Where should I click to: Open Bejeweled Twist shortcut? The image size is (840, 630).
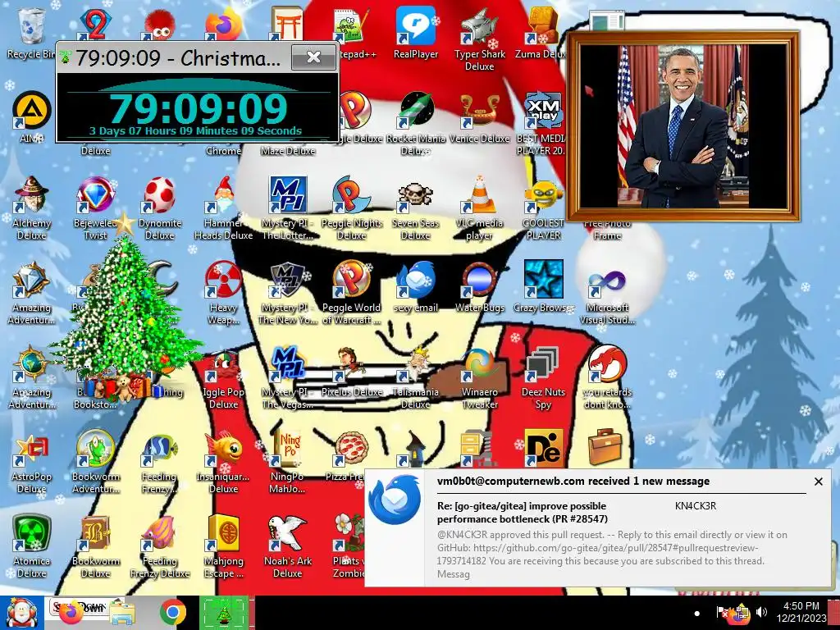[x=95, y=208]
